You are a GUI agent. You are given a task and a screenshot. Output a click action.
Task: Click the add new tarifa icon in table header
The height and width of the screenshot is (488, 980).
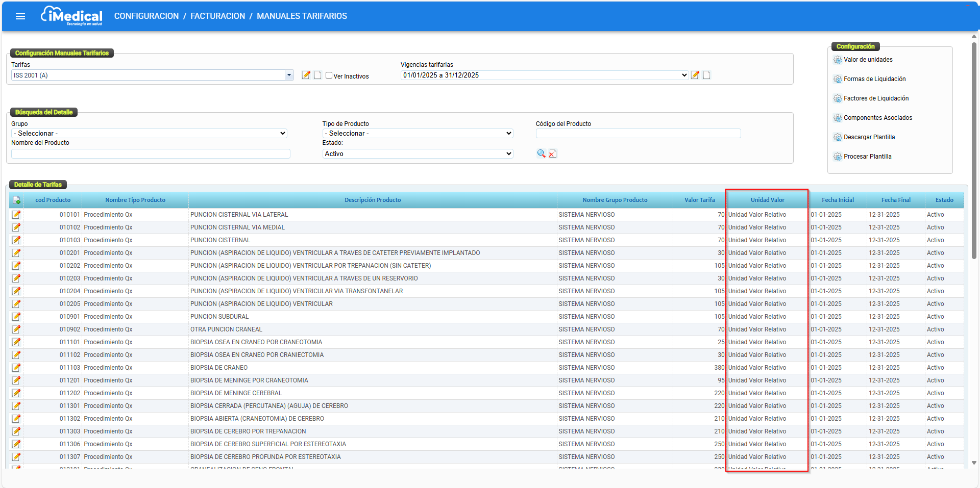click(x=17, y=200)
